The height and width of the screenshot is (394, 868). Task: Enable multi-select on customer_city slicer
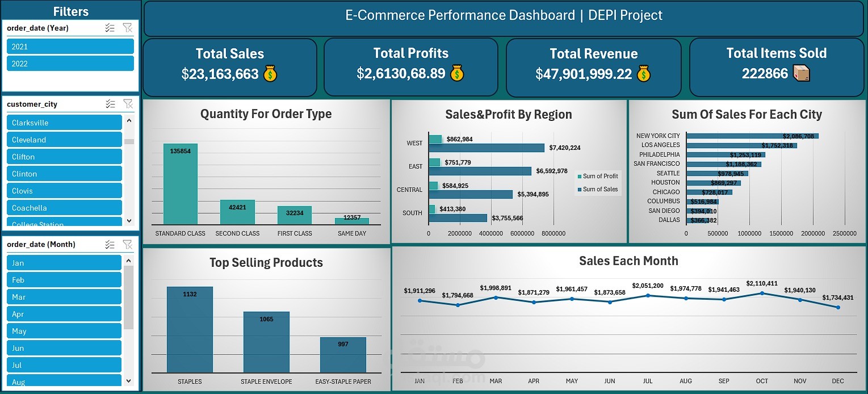pos(110,104)
